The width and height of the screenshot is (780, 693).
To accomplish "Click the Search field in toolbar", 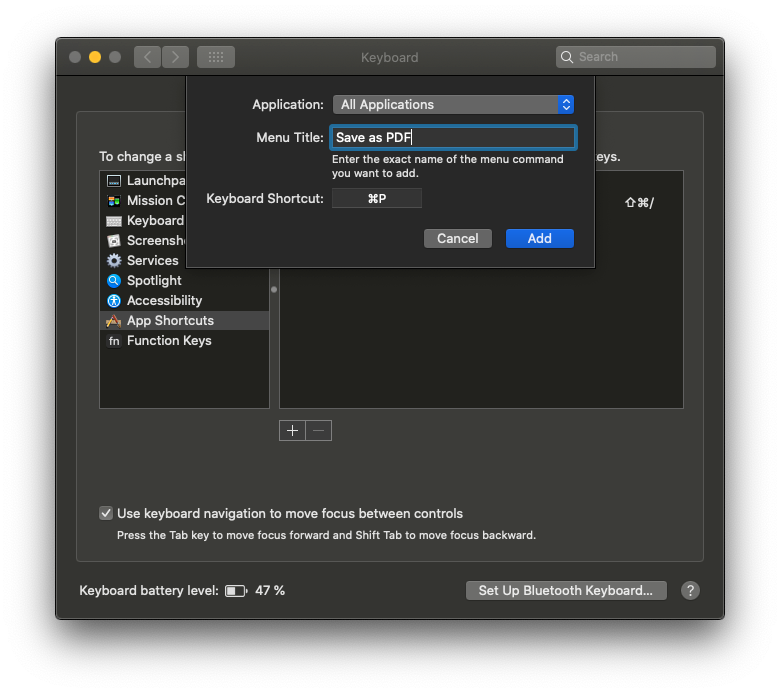I will 636,57.
